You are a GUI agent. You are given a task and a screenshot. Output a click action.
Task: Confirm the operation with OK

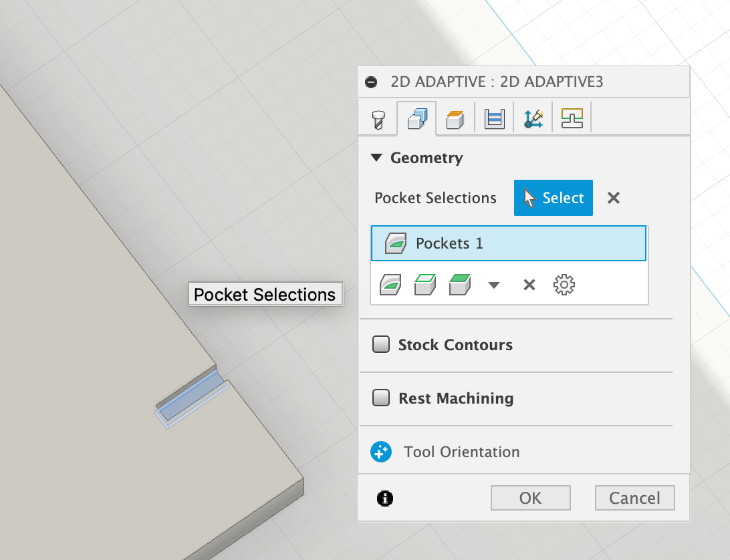tap(530, 497)
